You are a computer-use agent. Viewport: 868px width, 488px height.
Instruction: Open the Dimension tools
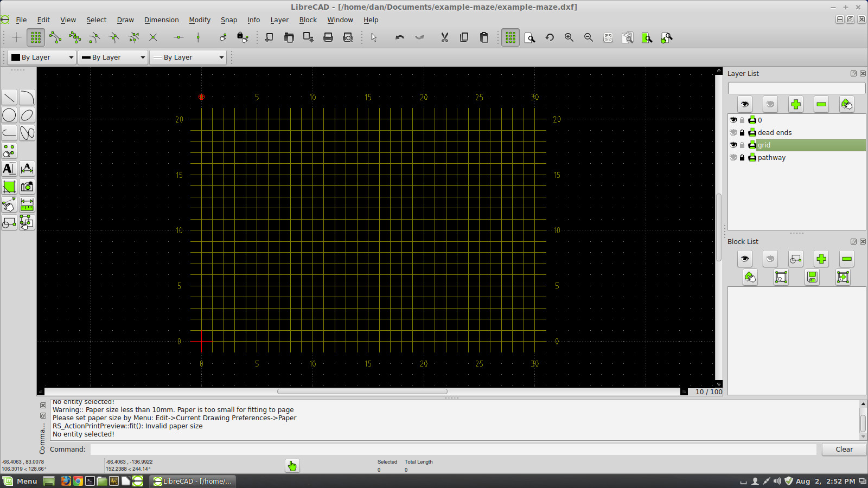[27, 169]
